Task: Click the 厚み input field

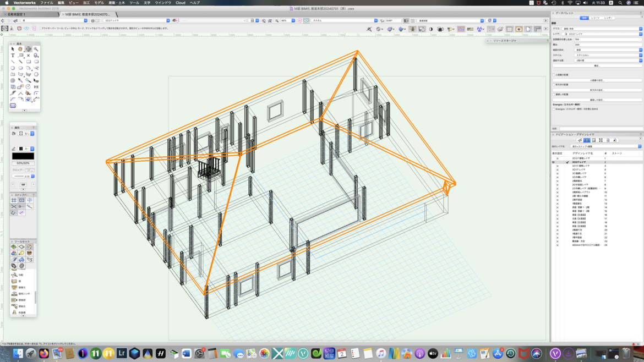Action: [608, 45]
